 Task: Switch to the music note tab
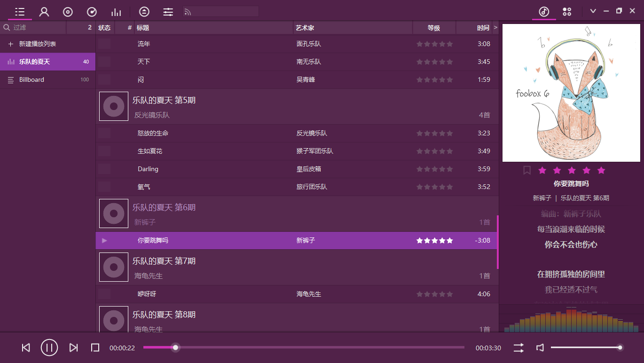click(x=544, y=11)
